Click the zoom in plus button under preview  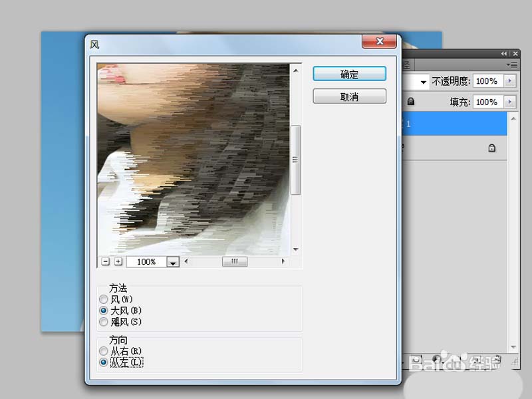point(118,262)
